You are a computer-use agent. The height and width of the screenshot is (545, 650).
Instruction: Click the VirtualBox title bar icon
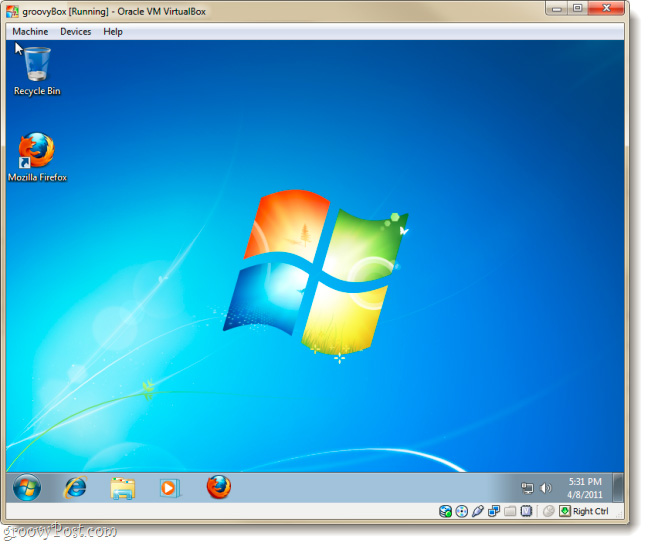pos(12,12)
